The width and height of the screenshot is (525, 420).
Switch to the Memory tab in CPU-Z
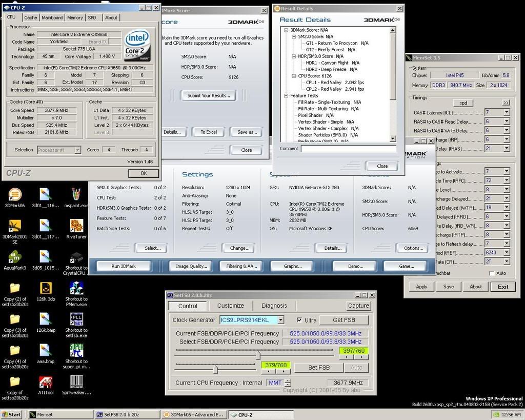click(75, 18)
